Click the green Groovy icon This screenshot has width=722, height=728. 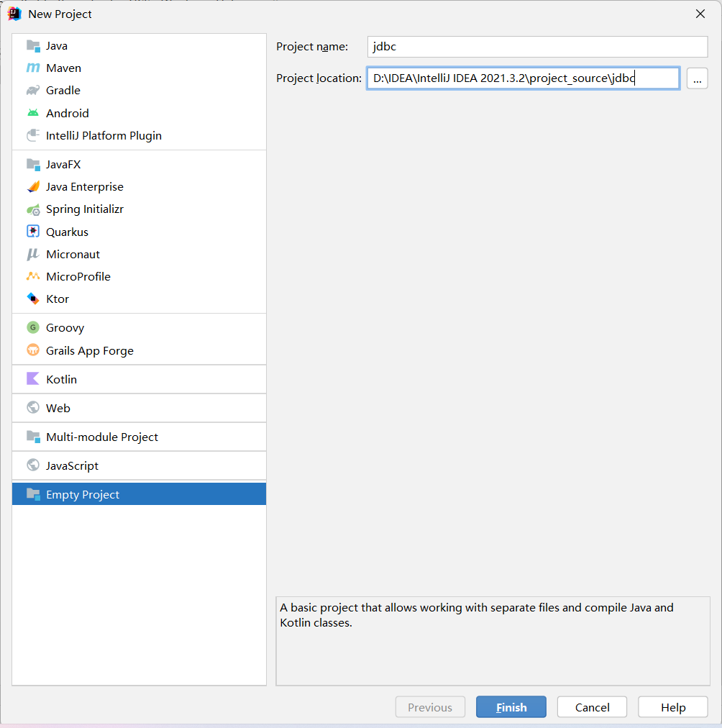[33, 327]
